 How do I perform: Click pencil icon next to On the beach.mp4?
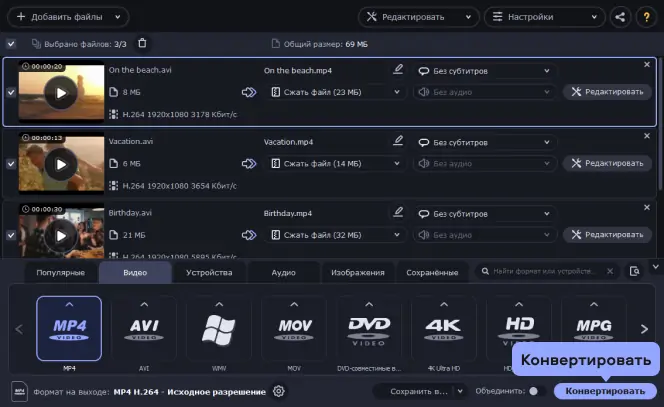pyautogui.click(x=398, y=70)
